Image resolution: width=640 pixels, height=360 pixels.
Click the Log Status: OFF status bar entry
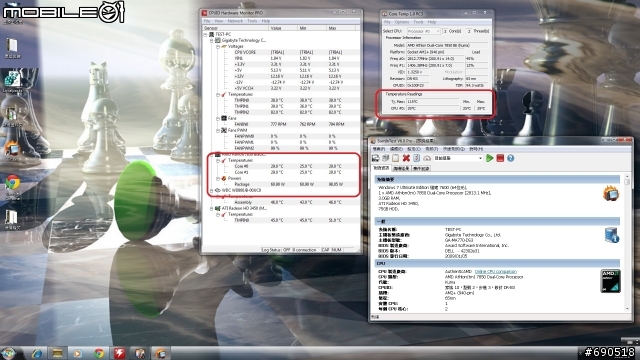tap(276, 250)
